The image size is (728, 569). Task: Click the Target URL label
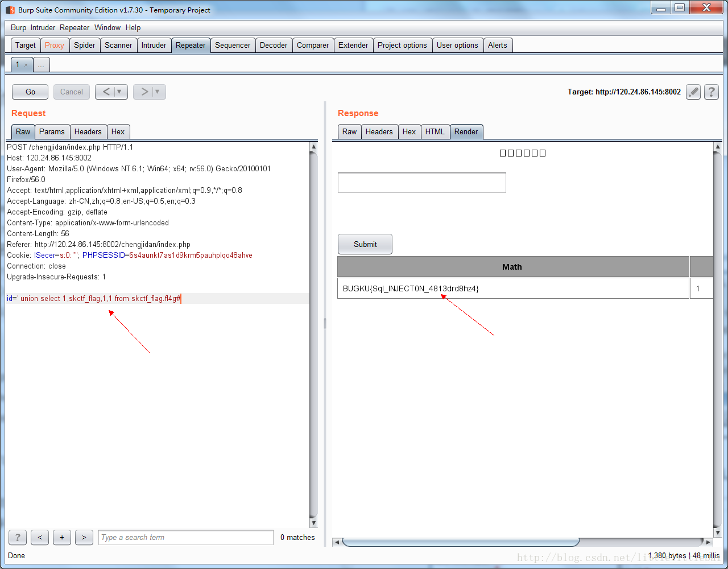coord(624,92)
